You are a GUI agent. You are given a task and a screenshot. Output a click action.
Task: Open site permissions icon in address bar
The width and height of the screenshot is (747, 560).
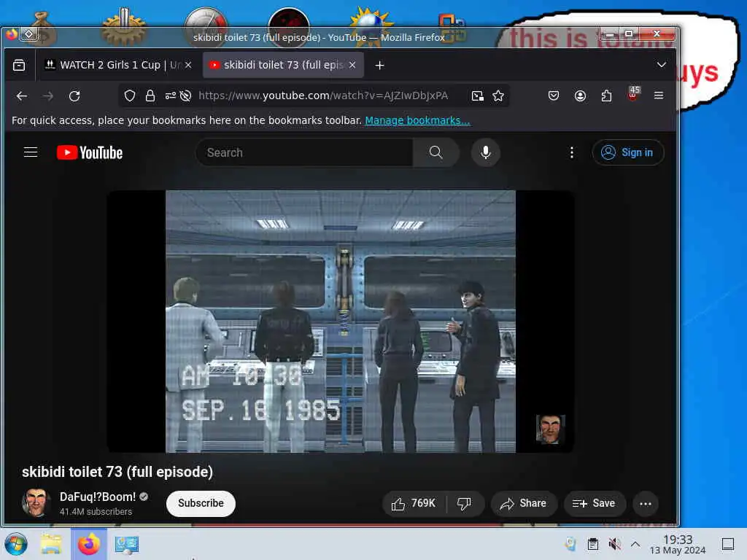[171, 96]
